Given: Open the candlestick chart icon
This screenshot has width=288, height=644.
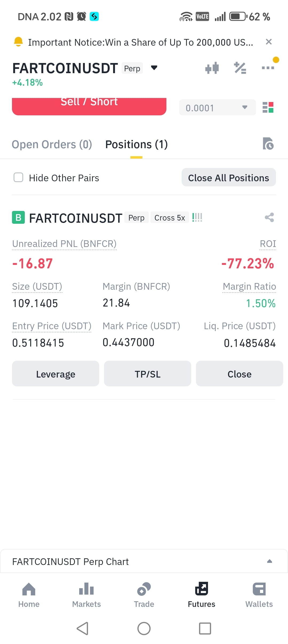Looking at the screenshot, I should 212,68.
